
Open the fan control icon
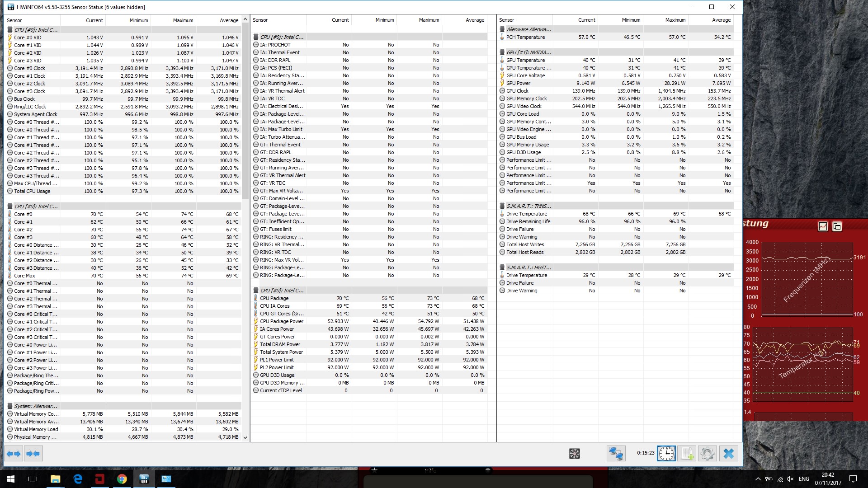[x=575, y=454]
